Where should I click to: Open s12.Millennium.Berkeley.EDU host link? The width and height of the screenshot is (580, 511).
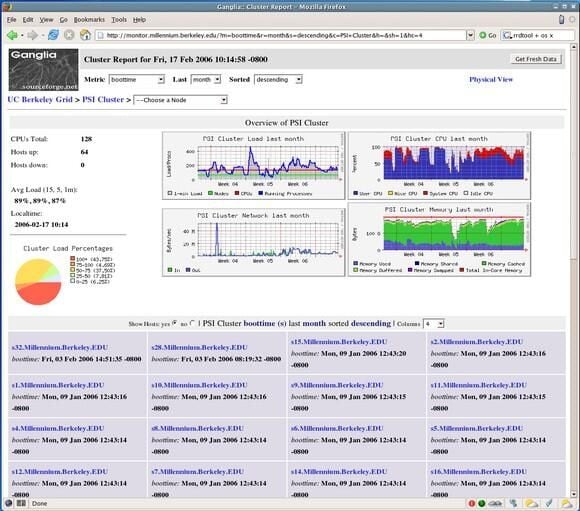click(x=60, y=472)
